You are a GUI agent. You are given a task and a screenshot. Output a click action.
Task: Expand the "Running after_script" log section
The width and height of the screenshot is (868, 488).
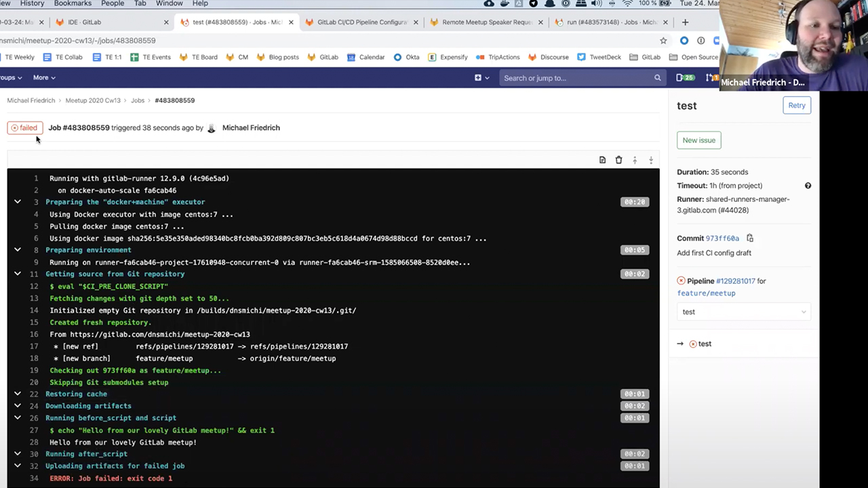18,454
